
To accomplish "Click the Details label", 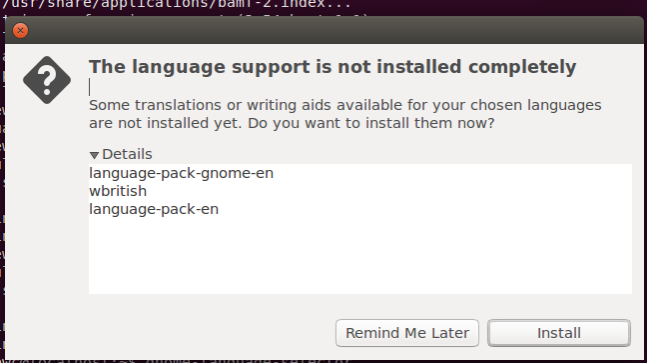I will coord(127,154).
